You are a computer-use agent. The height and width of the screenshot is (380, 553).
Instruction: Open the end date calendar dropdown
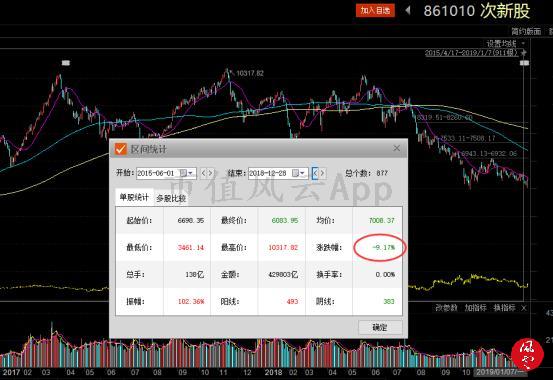coord(299,173)
